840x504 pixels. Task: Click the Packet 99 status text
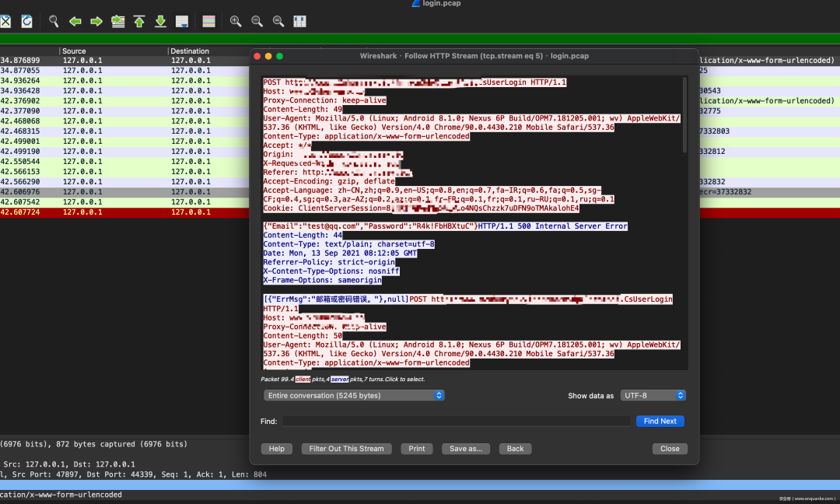point(343,380)
